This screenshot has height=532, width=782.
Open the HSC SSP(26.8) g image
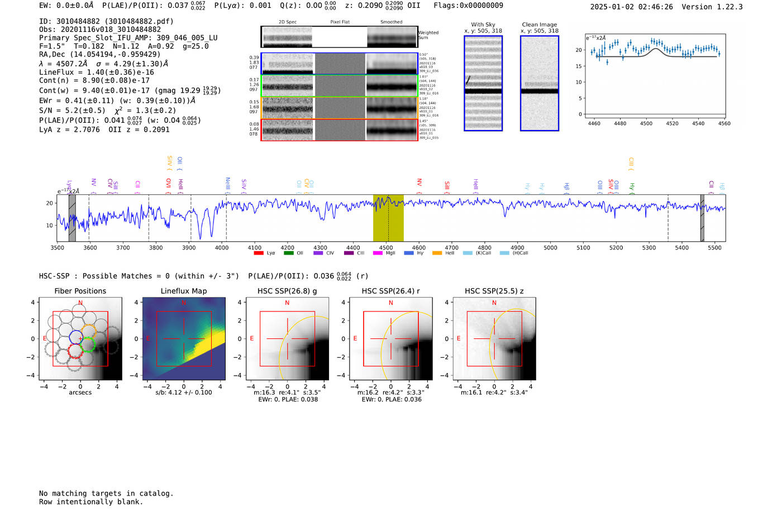click(x=287, y=339)
